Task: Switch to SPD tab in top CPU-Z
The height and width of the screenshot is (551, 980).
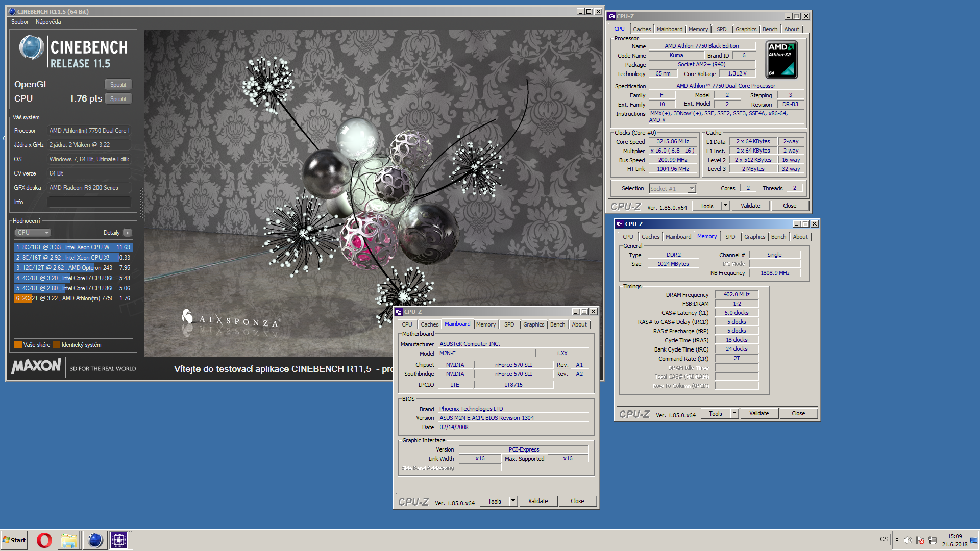Action: 721,29
